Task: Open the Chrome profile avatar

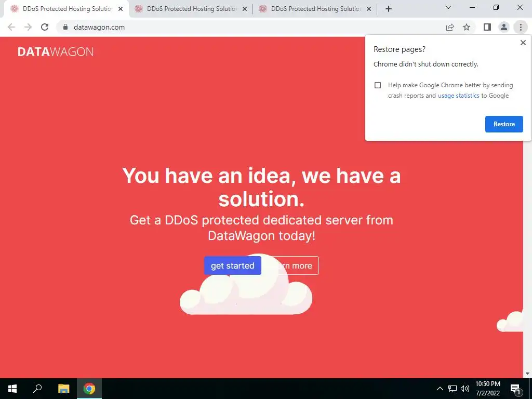Action: point(504,27)
